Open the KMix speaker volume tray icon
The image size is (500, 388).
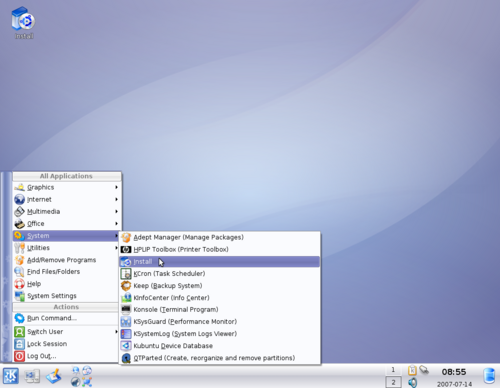click(x=412, y=382)
